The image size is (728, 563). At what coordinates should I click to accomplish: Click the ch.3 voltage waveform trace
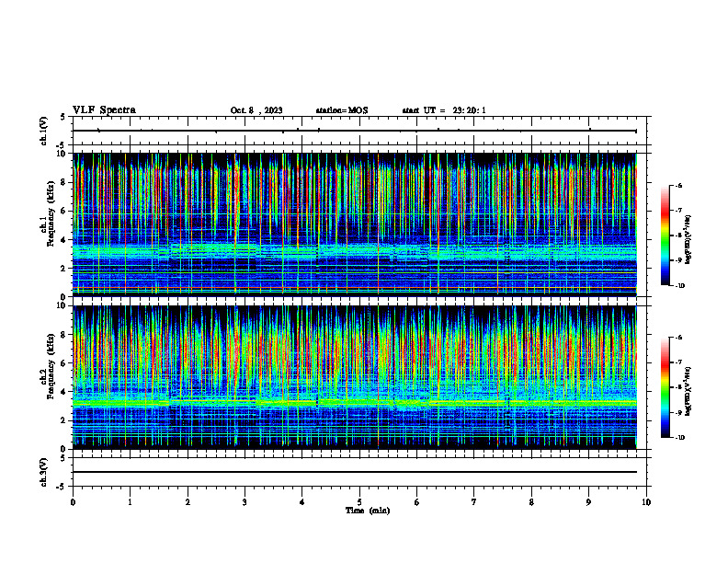(355, 472)
